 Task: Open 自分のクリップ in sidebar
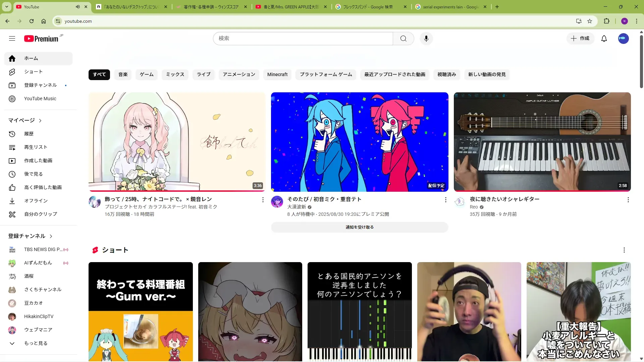click(x=40, y=214)
